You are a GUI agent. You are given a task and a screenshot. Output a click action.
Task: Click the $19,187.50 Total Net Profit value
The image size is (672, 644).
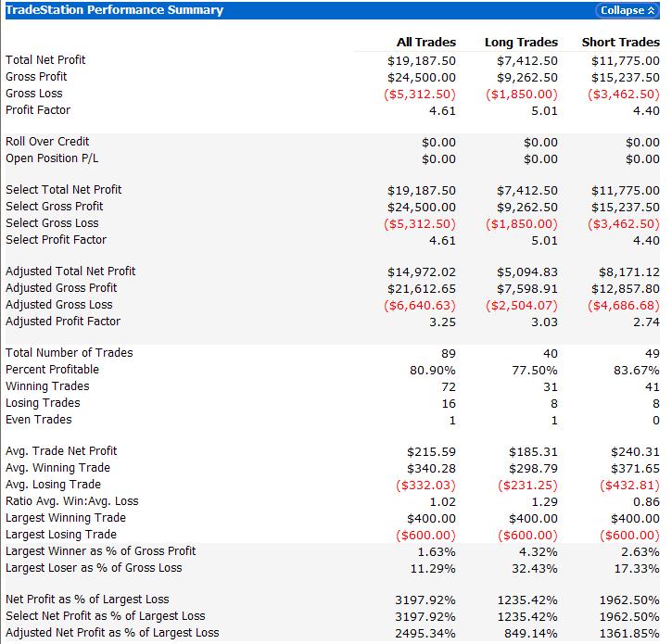422,61
